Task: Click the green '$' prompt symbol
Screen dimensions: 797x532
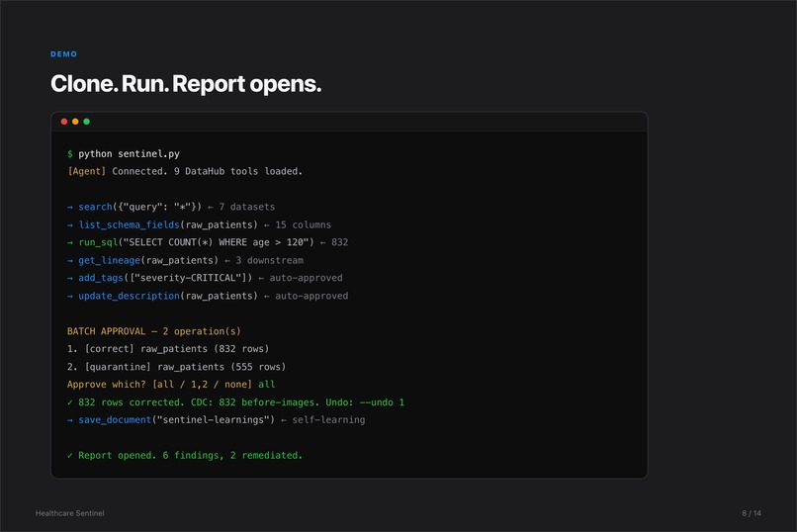Action: pos(70,154)
